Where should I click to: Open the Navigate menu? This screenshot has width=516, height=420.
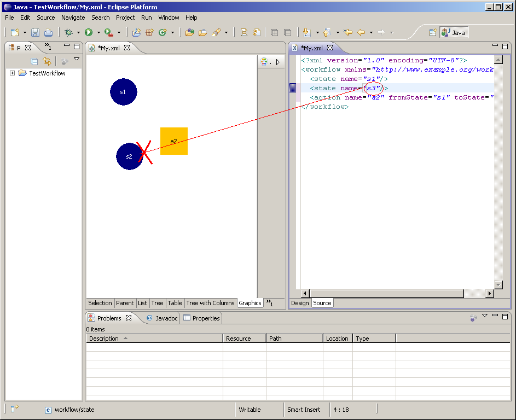click(x=73, y=17)
